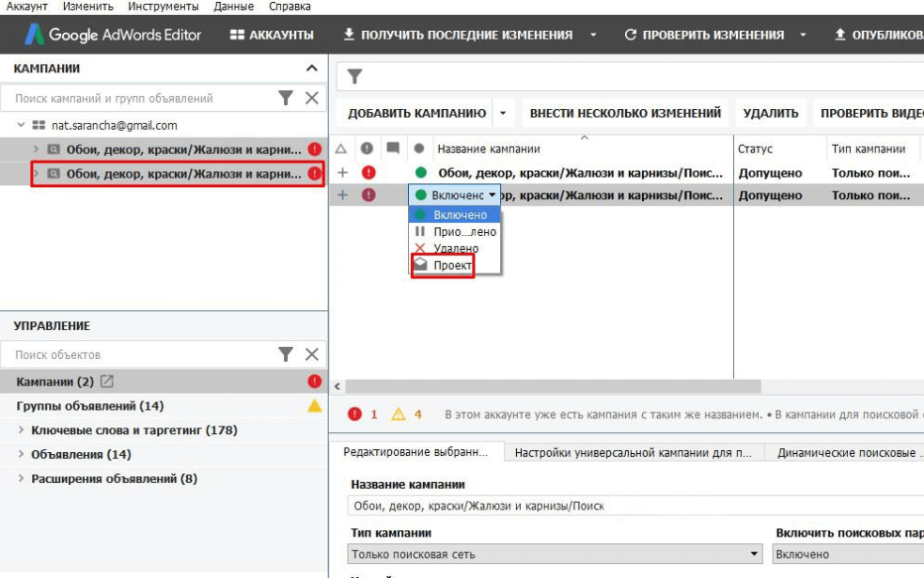Choose Приостановлено (paused) in status list
The width and height of the screenshot is (924, 578).
click(x=454, y=231)
